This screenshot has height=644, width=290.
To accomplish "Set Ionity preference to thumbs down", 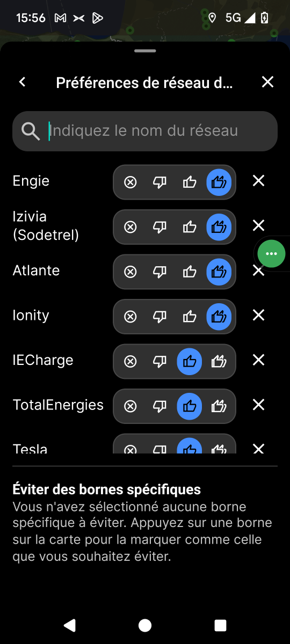I will pyautogui.click(x=160, y=317).
